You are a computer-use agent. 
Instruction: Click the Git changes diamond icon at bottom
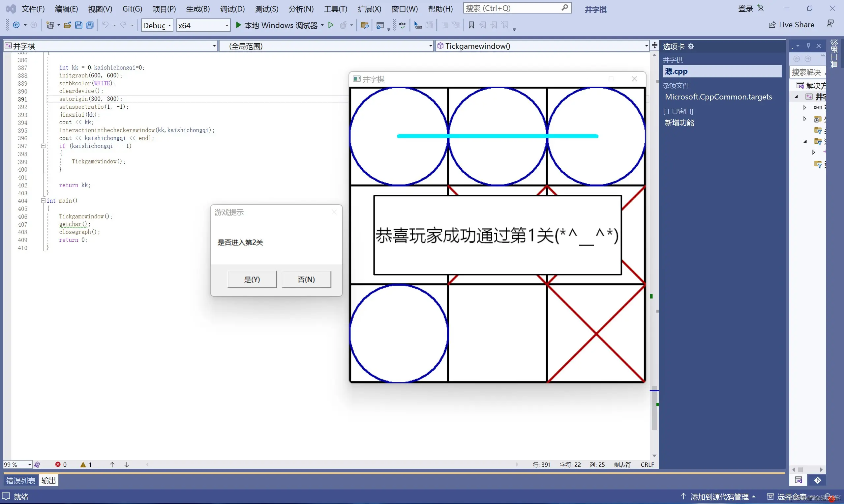(818, 480)
